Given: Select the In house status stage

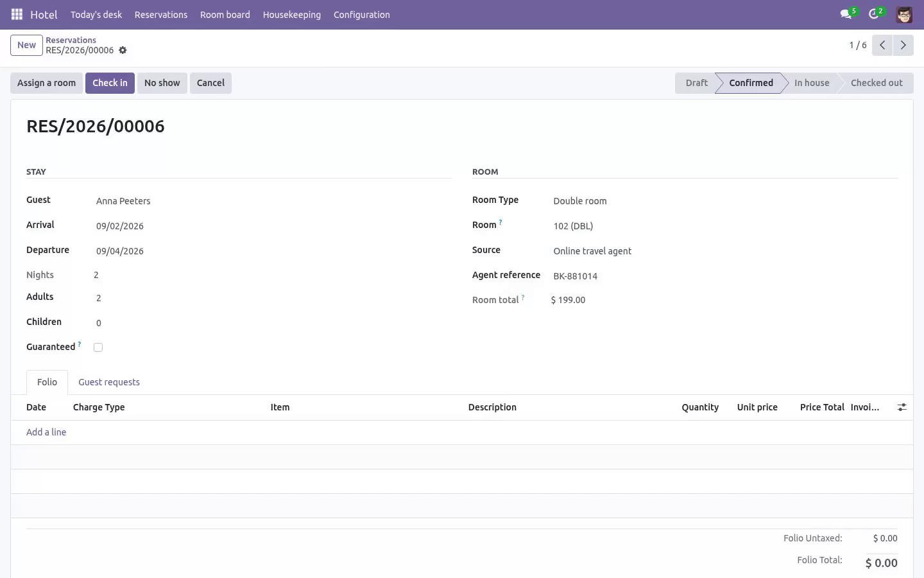Looking at the screenshot, I should [x=812, y=83].
